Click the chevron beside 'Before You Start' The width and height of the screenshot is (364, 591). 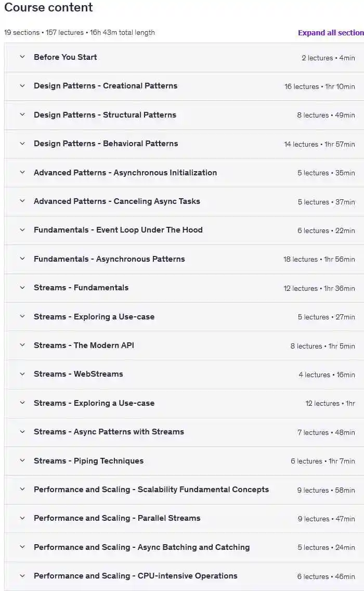click(x=22, y=57)
